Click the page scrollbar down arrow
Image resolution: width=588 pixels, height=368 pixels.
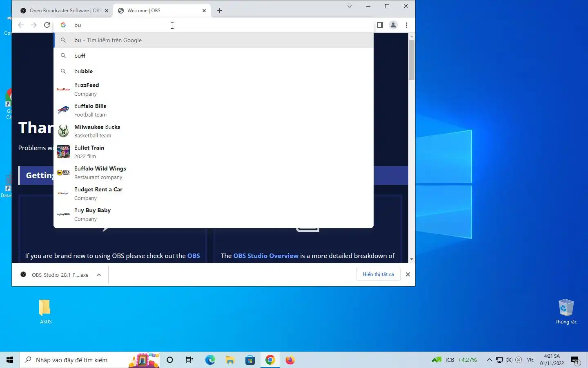tap(412, 259)
